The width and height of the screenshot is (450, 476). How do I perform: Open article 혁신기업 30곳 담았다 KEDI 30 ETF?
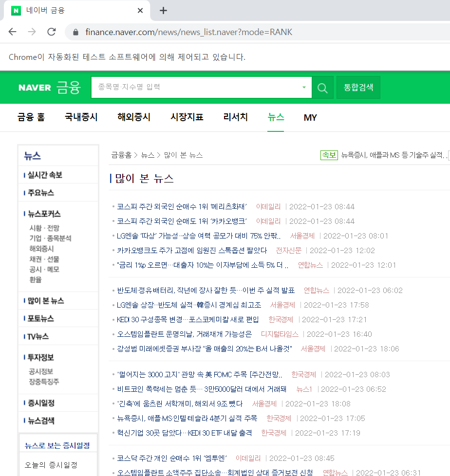point(185,433)
